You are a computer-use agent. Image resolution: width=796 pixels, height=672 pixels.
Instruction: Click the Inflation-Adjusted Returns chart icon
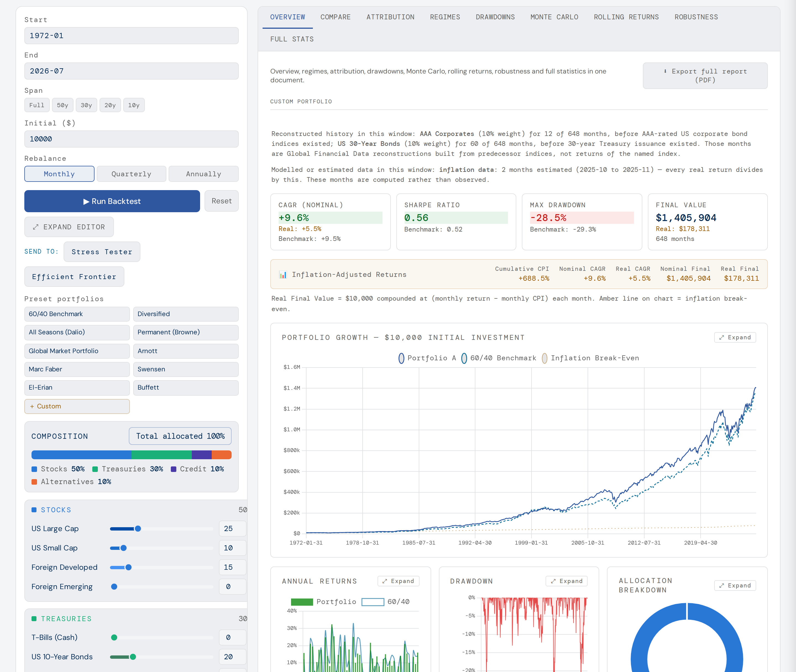coord(283,275)
